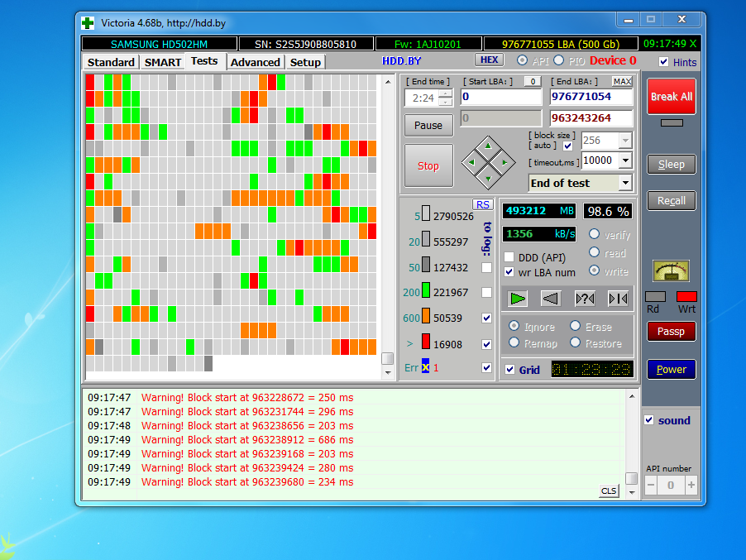Open the Advanced tab
This screenshot has width=746, height=560.
(256, 62)
